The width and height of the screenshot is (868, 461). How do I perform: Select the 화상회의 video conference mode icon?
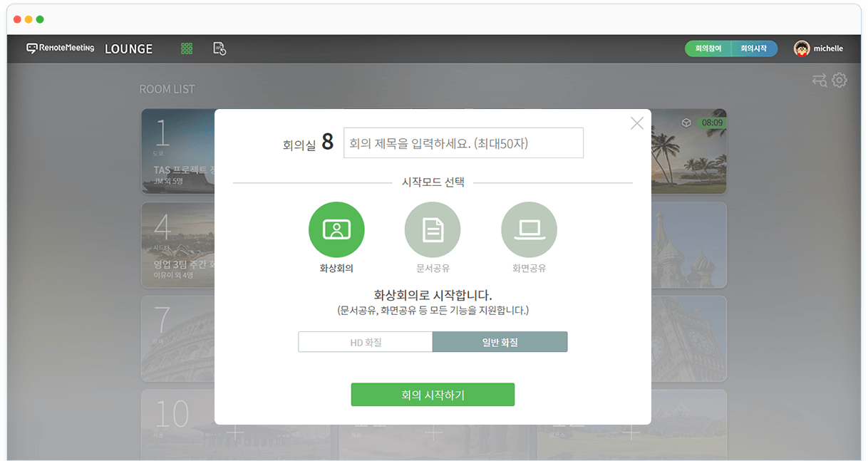click(336, 229)
